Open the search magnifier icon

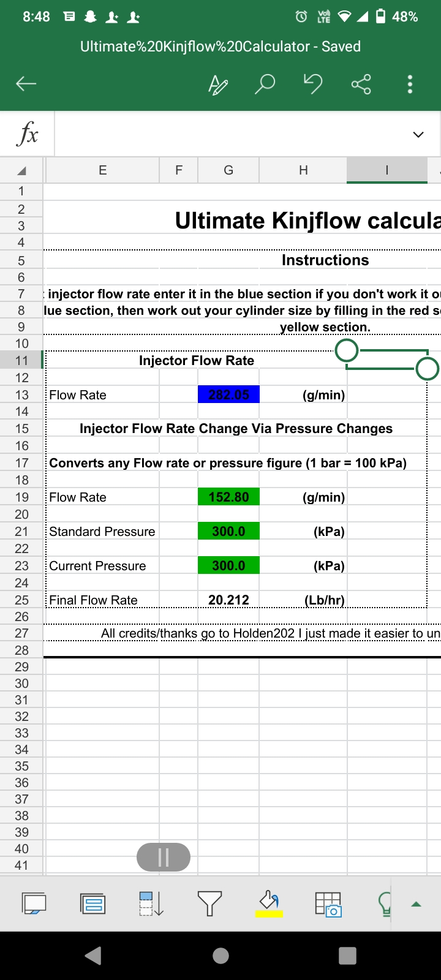265,84
